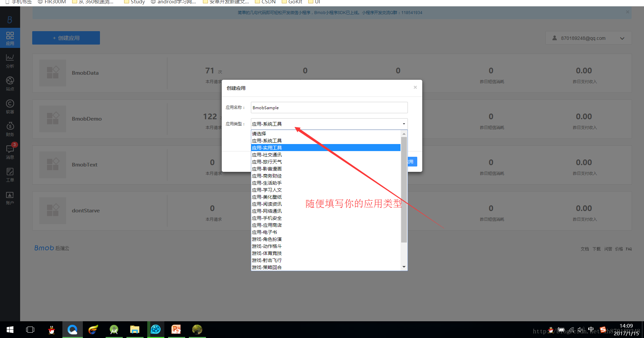Open the FAQ footer link
The width and height of the screenshot is (644, 338).
(x=629, y=249)
